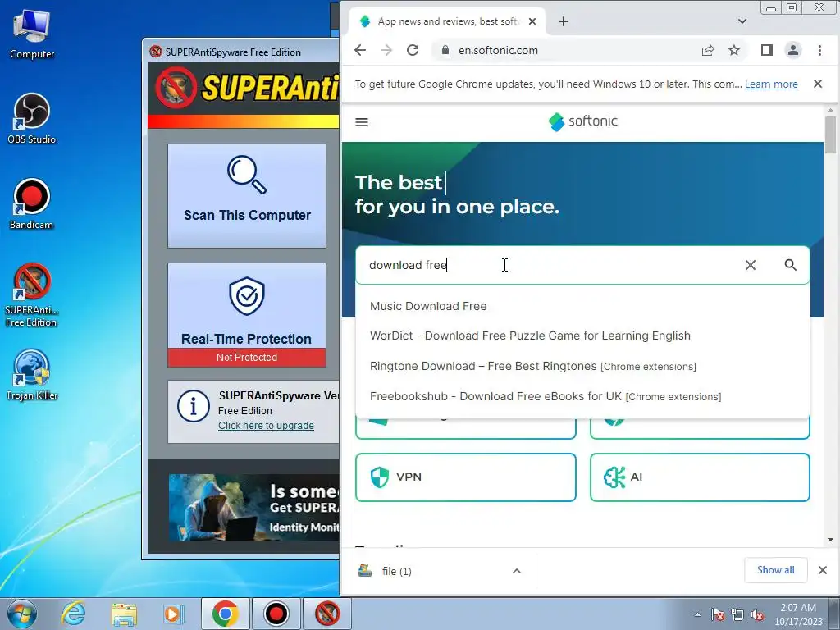The image size is (840, 630).
Task: Click Scan This Computer in SUPERAntiSpyware
Action: (x=246, y=195)
